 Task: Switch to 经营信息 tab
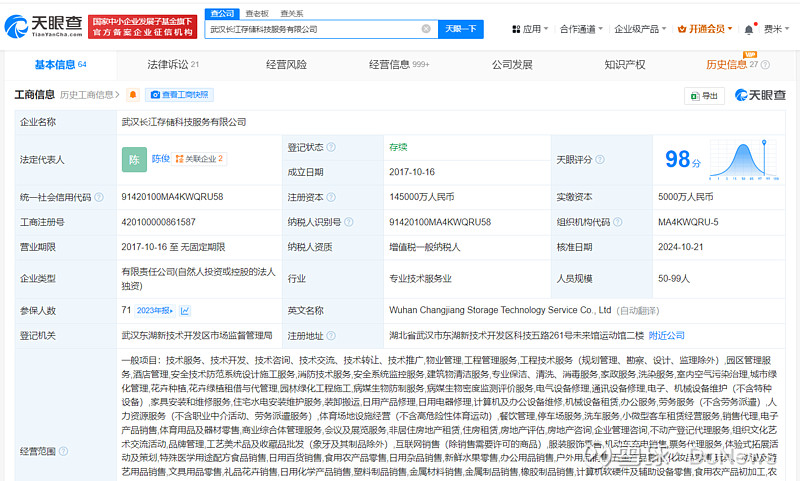[399, 65]
